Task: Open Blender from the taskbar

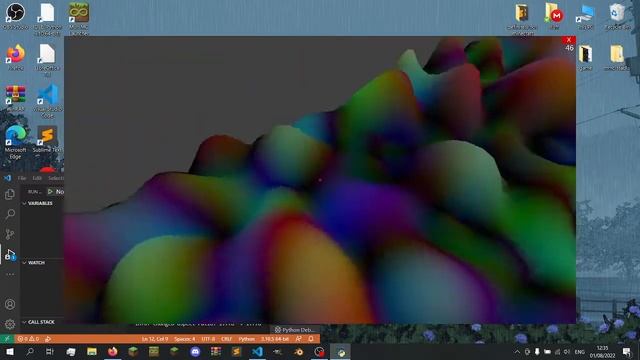Action: tap(298, 351)
